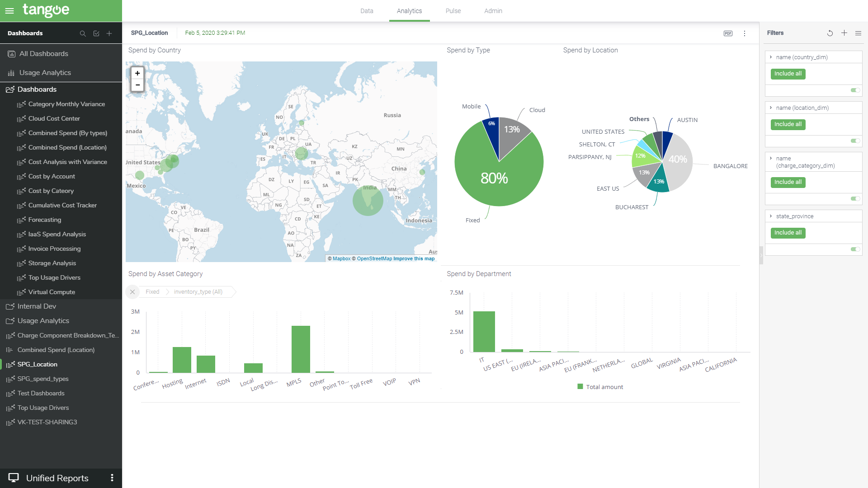Zoom in on the map with the plus control
This screenshot has height=488, width=868.
point(137,73)
